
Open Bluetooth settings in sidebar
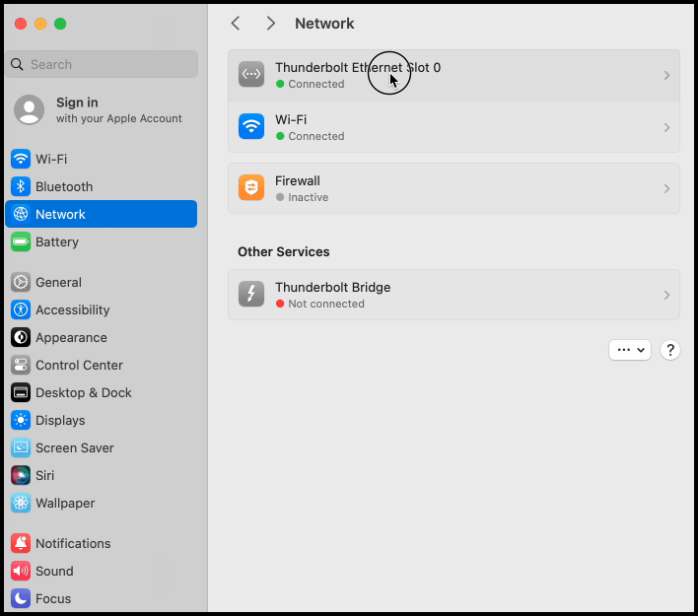point(63,186)
